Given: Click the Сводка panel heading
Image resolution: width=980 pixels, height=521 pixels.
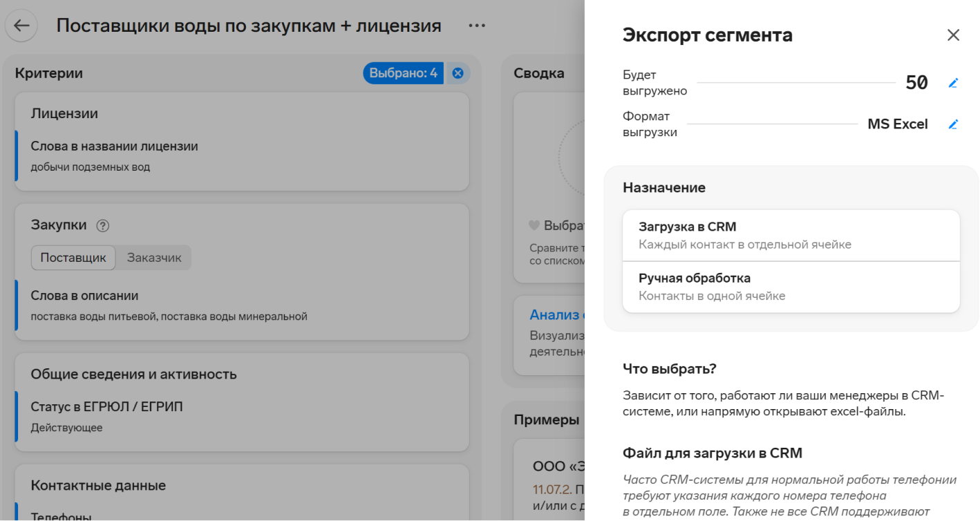Looking at the screenshot, I should [x=539, y=73].
